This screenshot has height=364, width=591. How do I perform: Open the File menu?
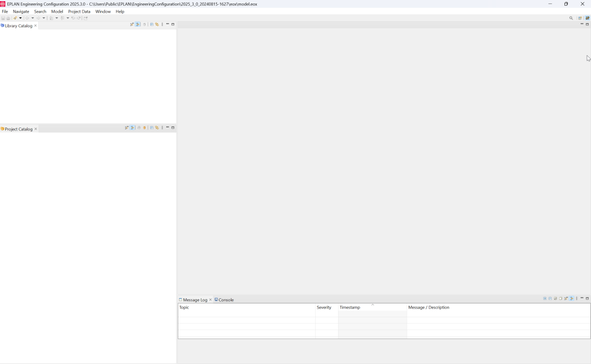pos(5,12)
